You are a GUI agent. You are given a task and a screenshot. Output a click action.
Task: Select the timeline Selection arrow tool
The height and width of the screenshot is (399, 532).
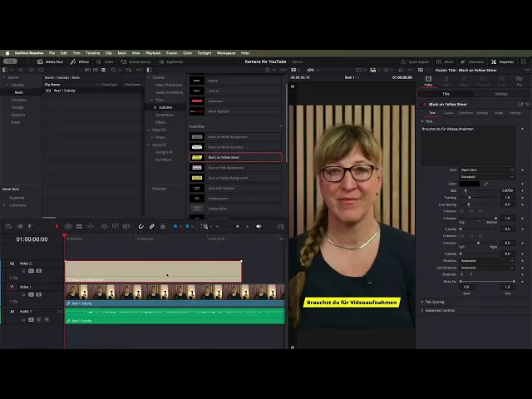click(57, 226)
